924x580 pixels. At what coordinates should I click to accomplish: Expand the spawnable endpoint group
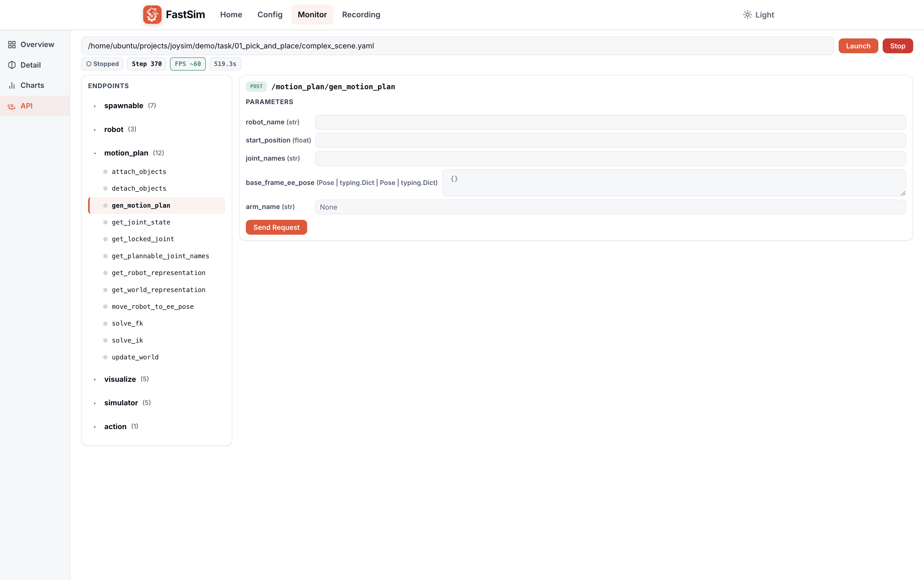click(x=157, y=105)
